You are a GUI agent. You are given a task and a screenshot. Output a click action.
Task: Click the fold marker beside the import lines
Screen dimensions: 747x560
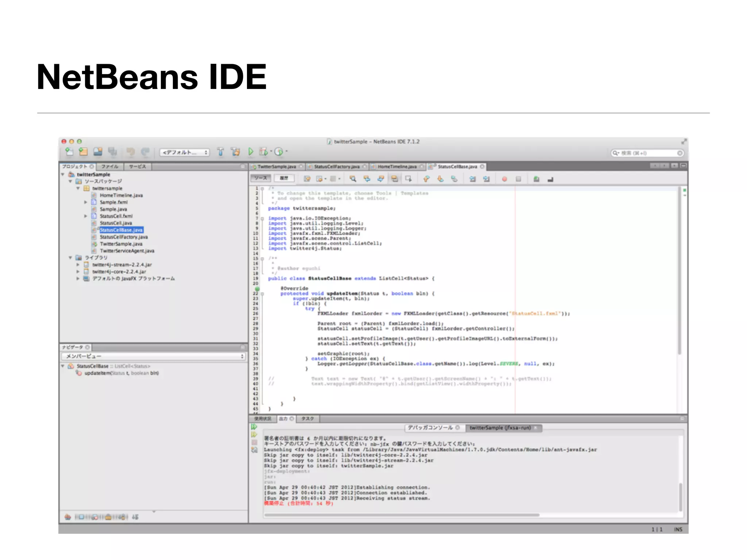point(262,218)
